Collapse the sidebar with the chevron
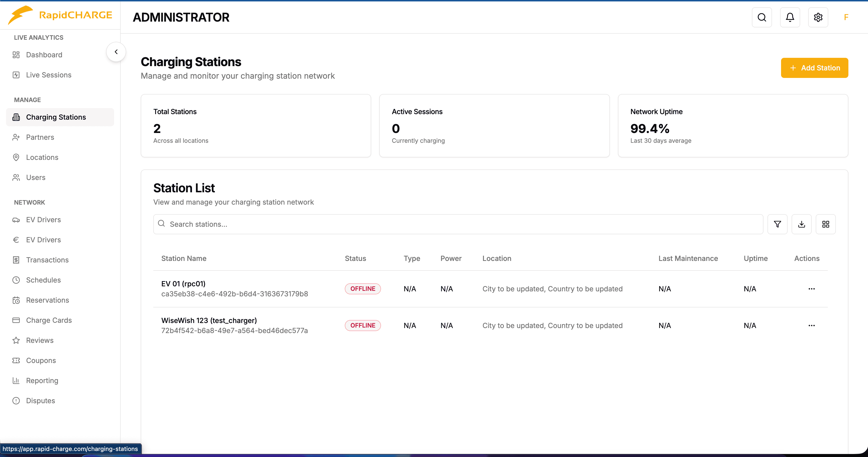 (116, 52)
